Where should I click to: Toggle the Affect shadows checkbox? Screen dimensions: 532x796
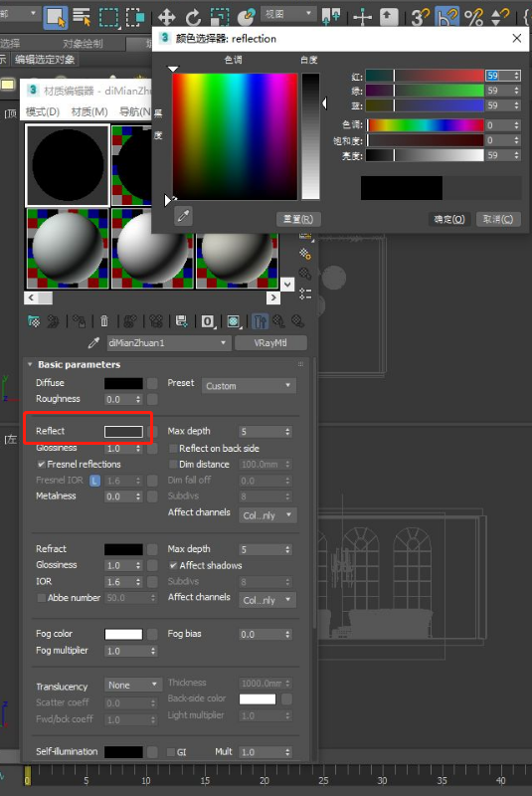(173, 565)
